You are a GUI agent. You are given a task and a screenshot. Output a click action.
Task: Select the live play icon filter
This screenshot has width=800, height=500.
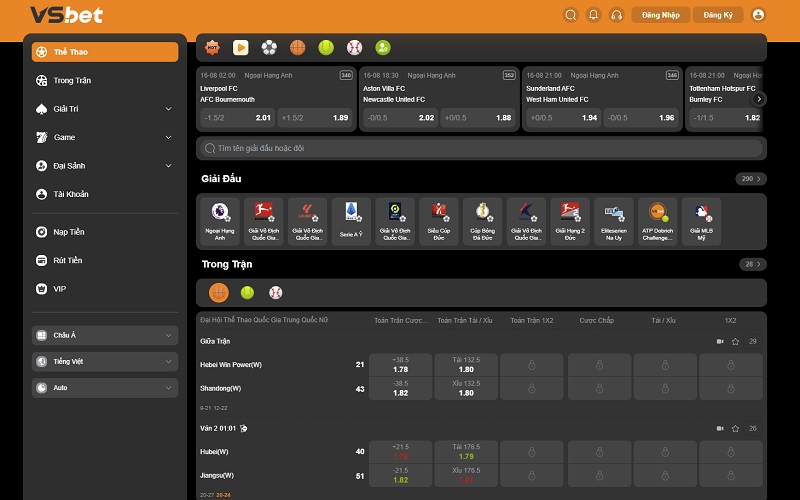coord(240,47)
